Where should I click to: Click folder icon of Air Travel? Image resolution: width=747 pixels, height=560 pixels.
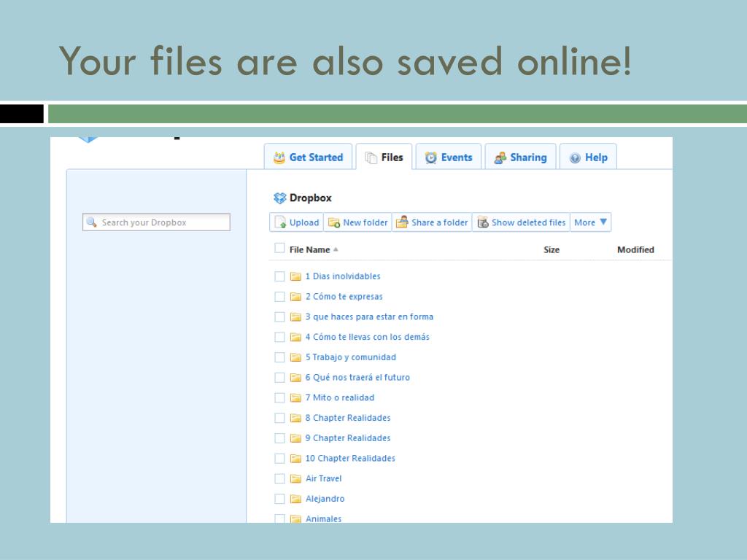tap(296, 478)
